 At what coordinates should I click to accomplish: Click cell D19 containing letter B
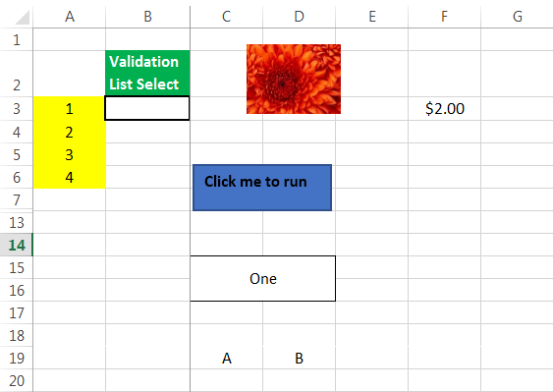point(299,358)
